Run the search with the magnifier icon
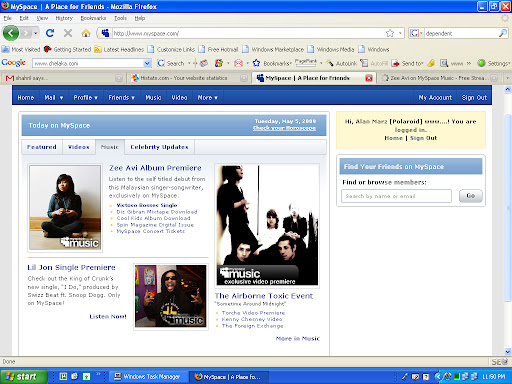 point(503,33)
